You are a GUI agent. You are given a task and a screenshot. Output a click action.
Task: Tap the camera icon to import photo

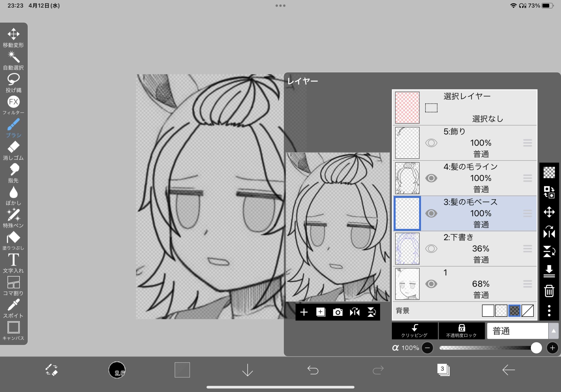click(x=337, y=312)
